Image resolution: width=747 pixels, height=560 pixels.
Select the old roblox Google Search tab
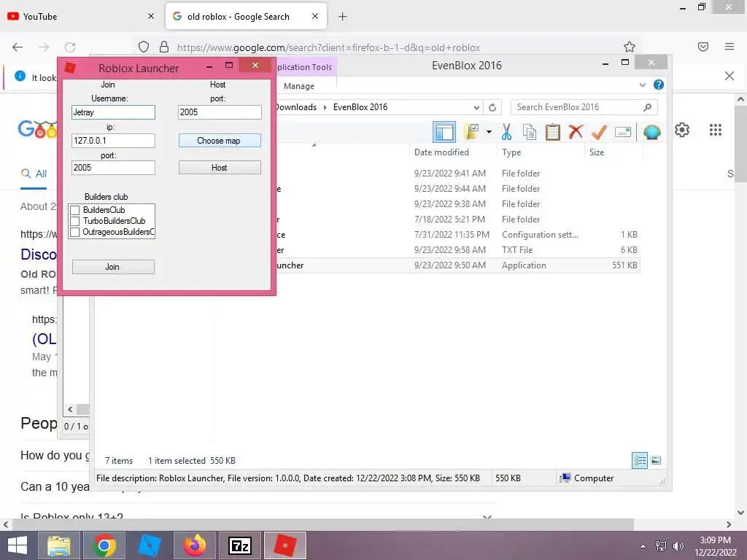point(246,17)
